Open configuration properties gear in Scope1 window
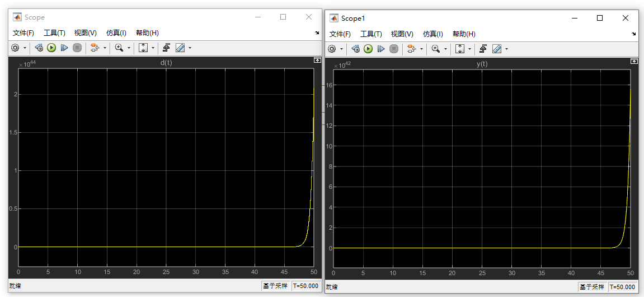 pos(332,49)
